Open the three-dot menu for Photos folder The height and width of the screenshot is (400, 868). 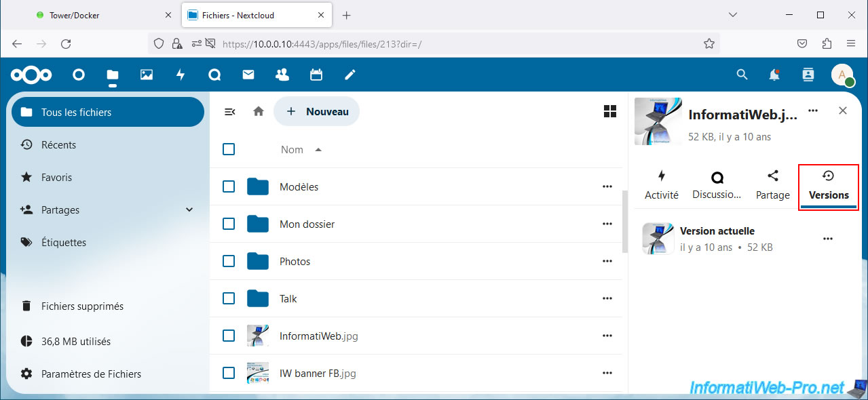pos(607,261)
